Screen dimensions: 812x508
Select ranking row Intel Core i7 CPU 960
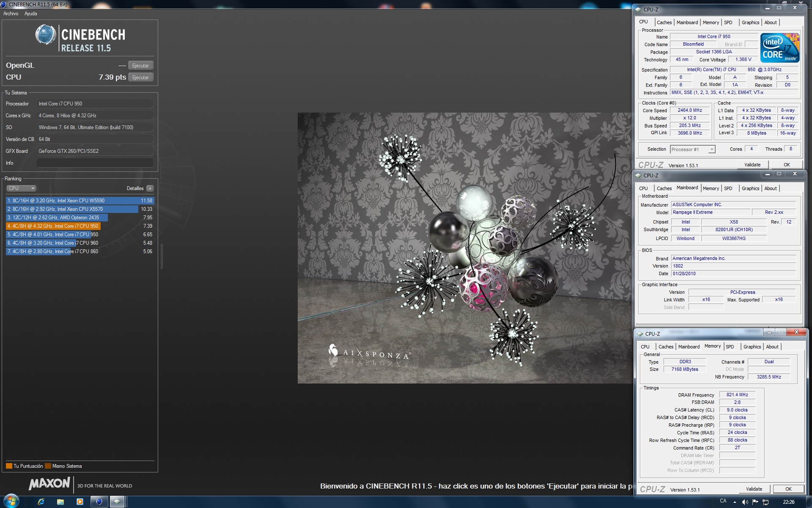click(80, 243)
